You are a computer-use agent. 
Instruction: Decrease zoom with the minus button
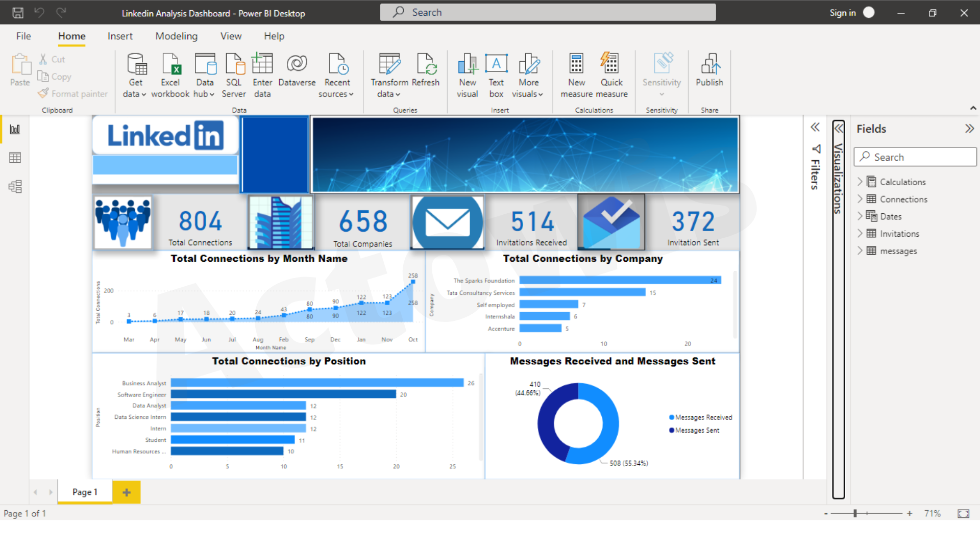(826, 514)
